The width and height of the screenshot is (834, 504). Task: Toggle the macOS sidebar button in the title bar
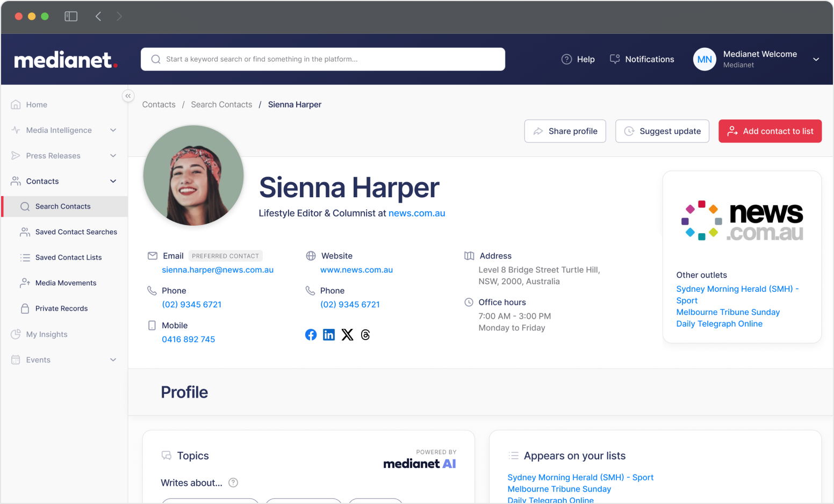pos(70,16)
